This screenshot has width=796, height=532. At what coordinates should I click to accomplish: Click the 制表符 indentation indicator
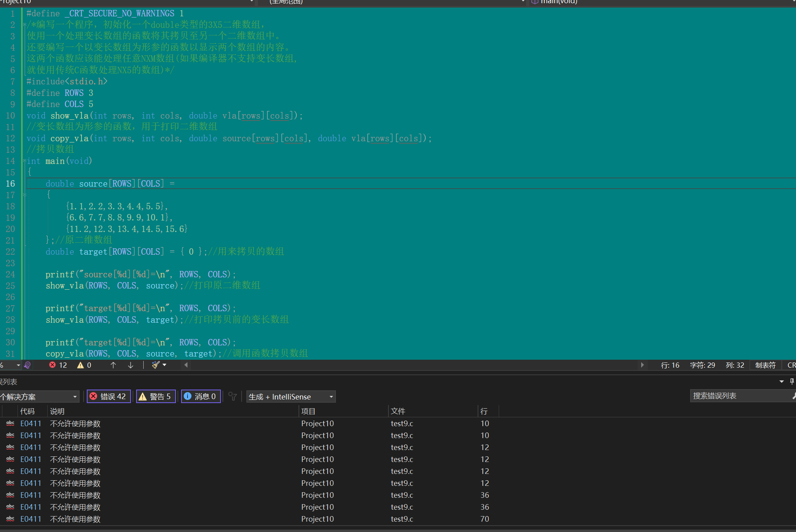(765, 365)
